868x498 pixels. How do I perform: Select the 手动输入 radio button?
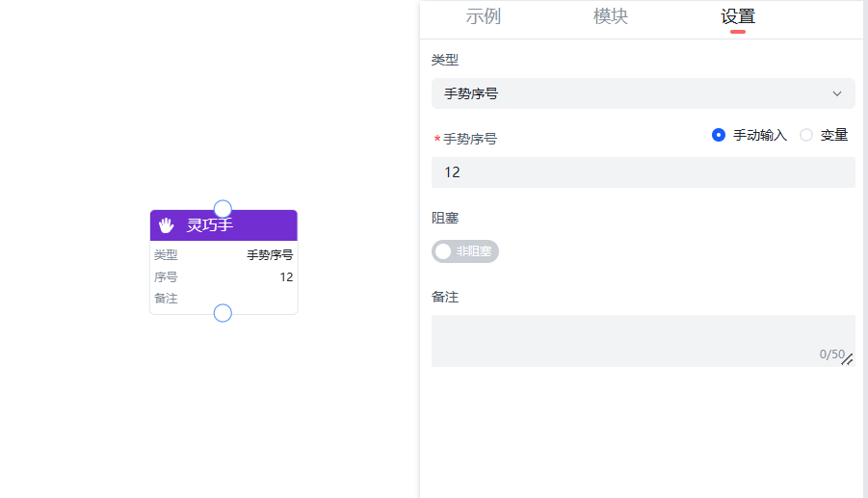pos(719,135)
